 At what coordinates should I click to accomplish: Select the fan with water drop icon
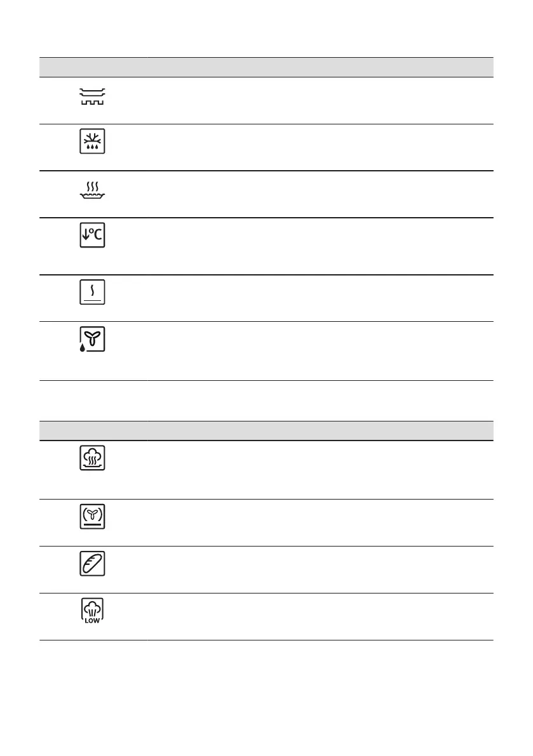(93, 340)
